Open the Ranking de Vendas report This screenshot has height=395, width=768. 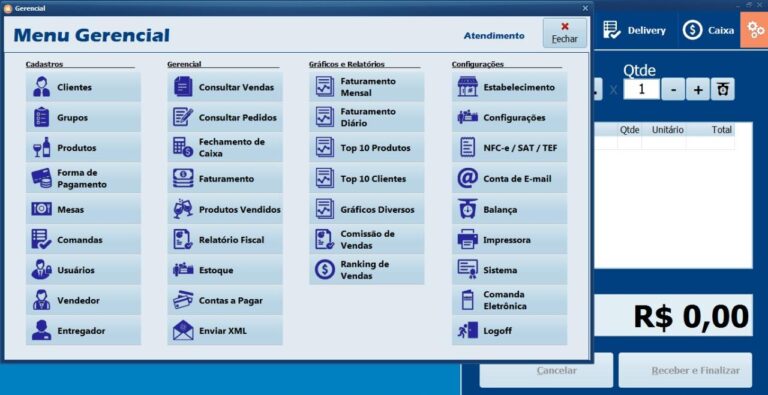coord(366,270)
